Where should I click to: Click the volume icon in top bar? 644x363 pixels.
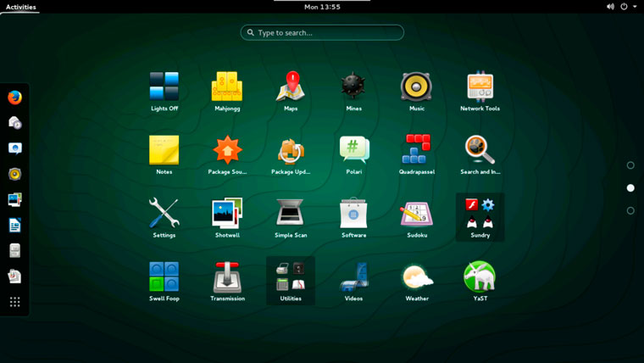610,7
